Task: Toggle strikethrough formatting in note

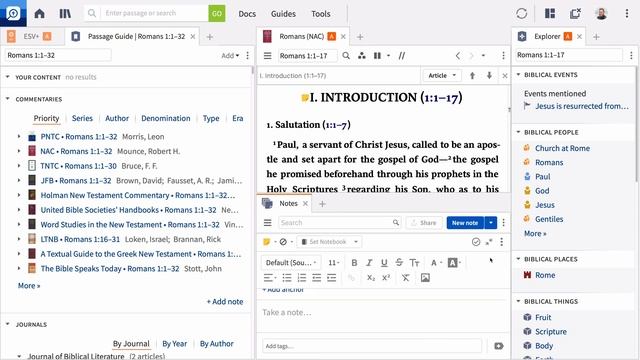Action: pyautogui.click(x=399, y=262)
